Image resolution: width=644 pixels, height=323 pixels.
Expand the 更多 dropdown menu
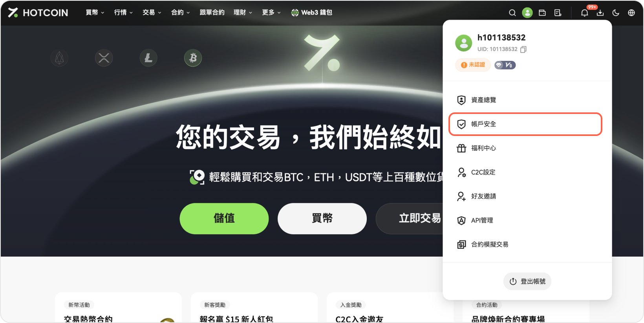click(271, 13)
